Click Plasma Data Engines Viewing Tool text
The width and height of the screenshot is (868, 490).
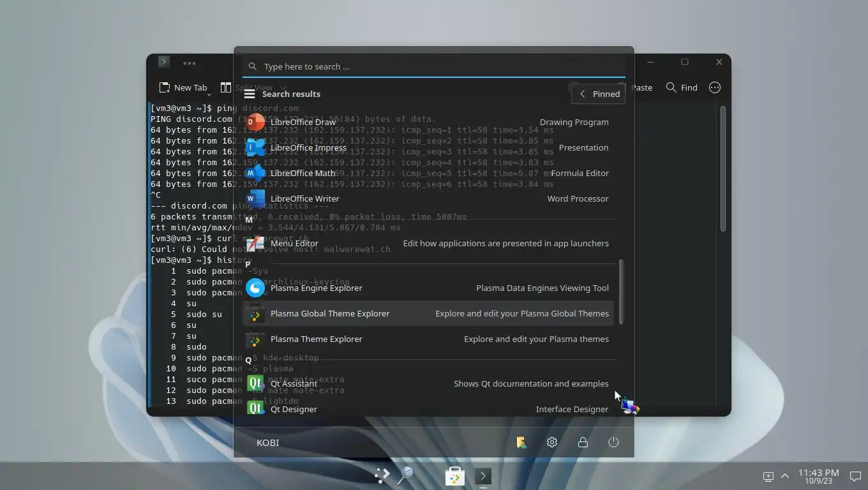point(542,288)
